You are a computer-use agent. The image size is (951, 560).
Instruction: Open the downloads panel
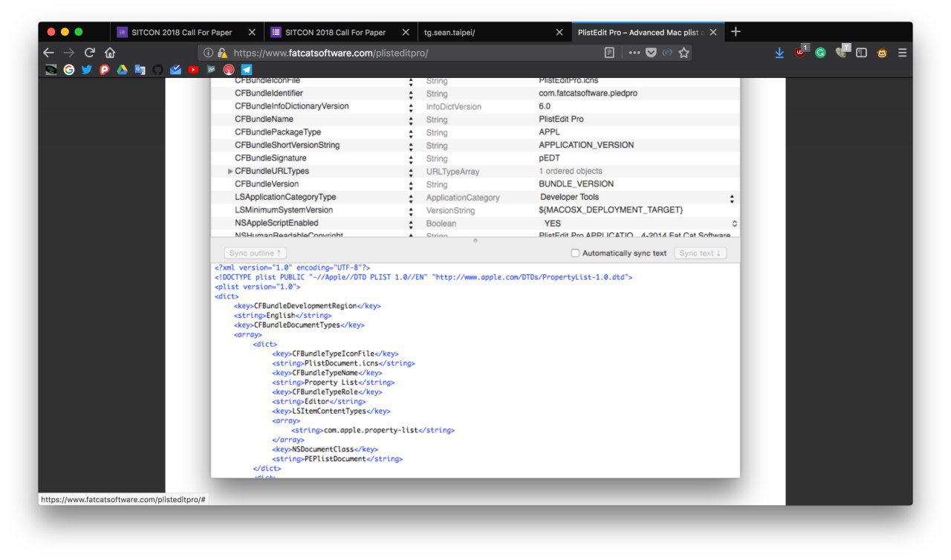coord(779,53)
